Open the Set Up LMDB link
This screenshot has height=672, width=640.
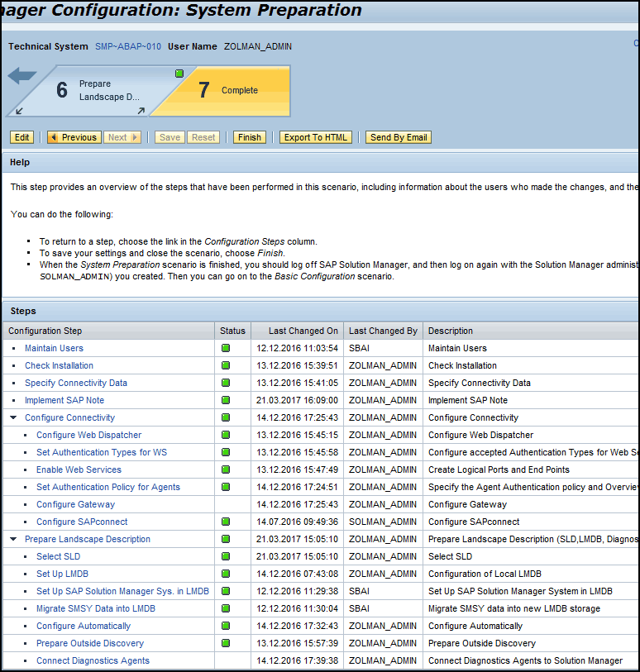(62, 574)
